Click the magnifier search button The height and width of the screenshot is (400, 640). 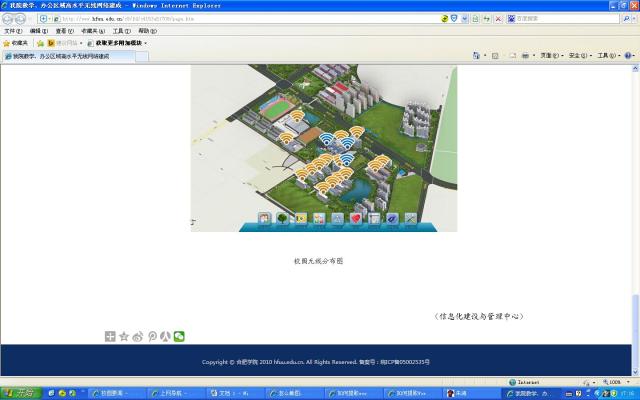point(627,19)
